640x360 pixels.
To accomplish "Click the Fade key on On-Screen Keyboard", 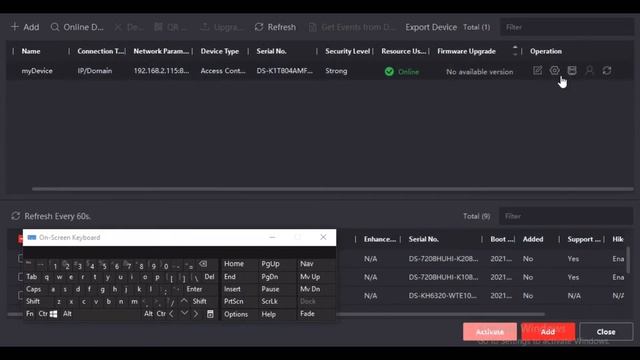I will [307, 314].
